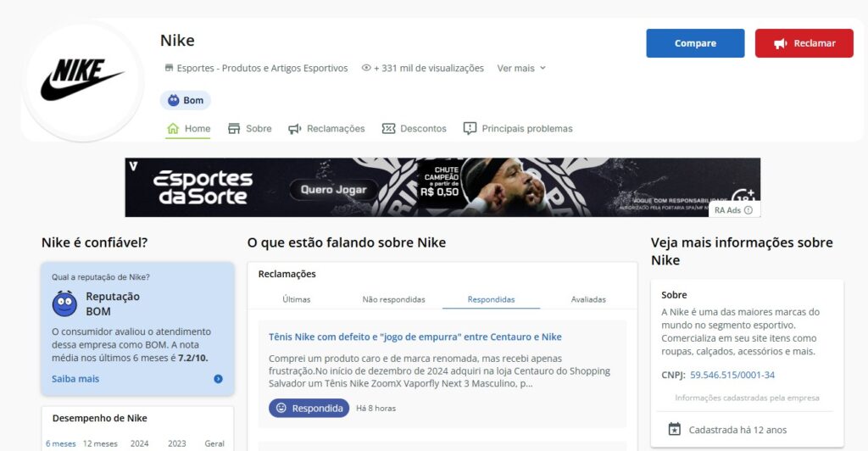
Task: Click Quero Jogar in the ad banner
Action: click(x=334, y=189)
